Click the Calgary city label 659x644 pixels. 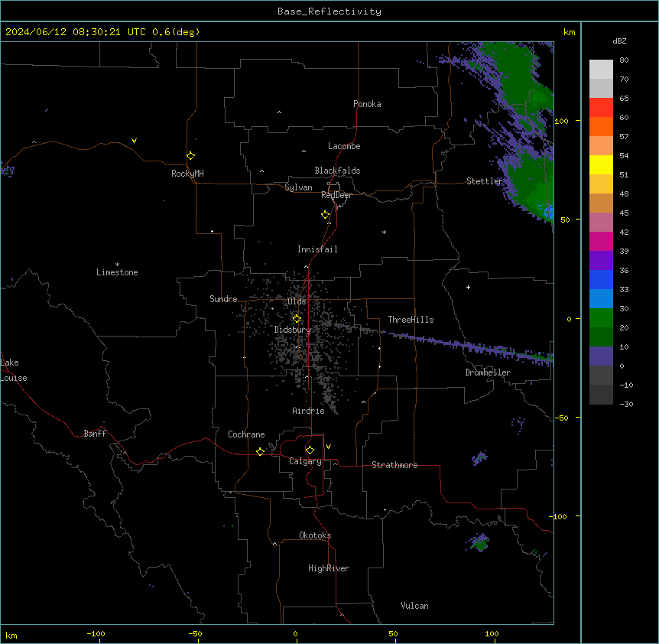[x=305, y=461]
